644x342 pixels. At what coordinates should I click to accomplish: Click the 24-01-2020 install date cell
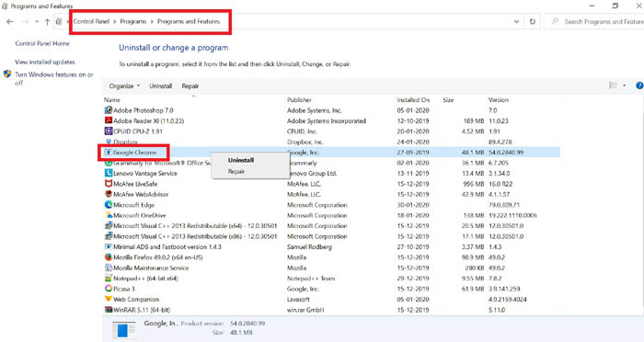(413, 142)
